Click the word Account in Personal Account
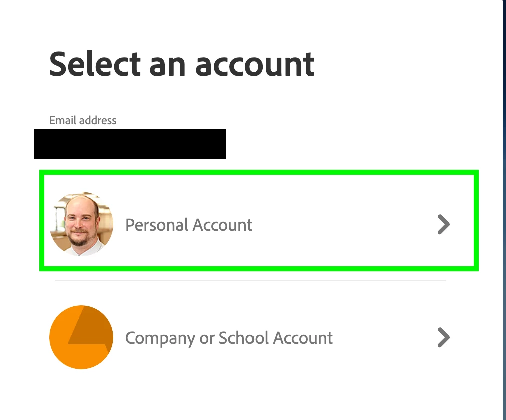Image resolution: width=506 pixels, height=420 pixels. 222,225
